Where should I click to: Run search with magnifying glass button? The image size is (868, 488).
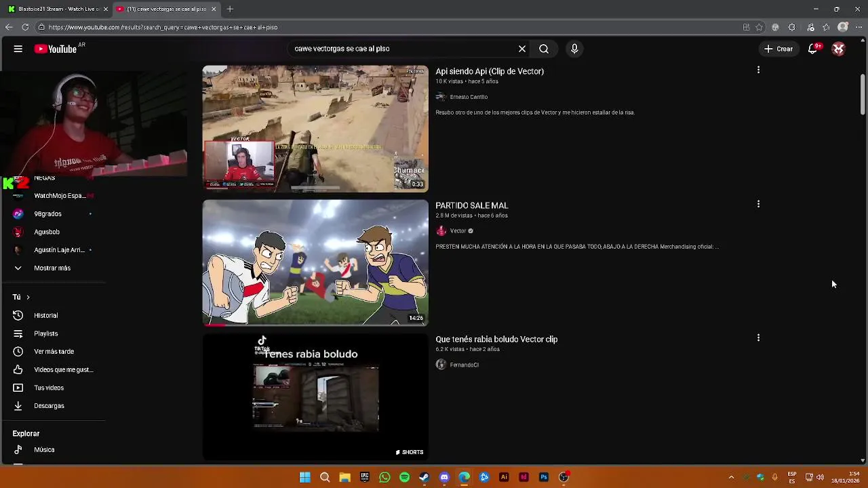point(544,49)
